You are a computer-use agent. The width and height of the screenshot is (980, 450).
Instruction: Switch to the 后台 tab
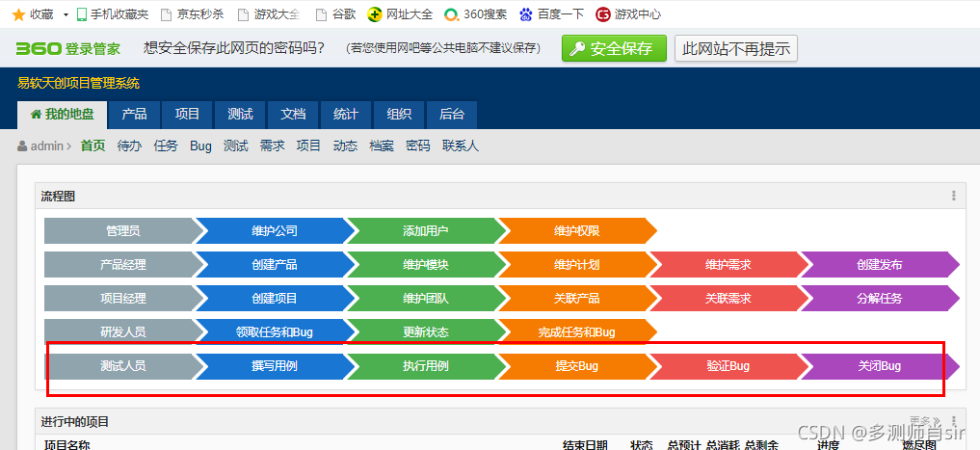pyautogui.click(x=452, y=115)
